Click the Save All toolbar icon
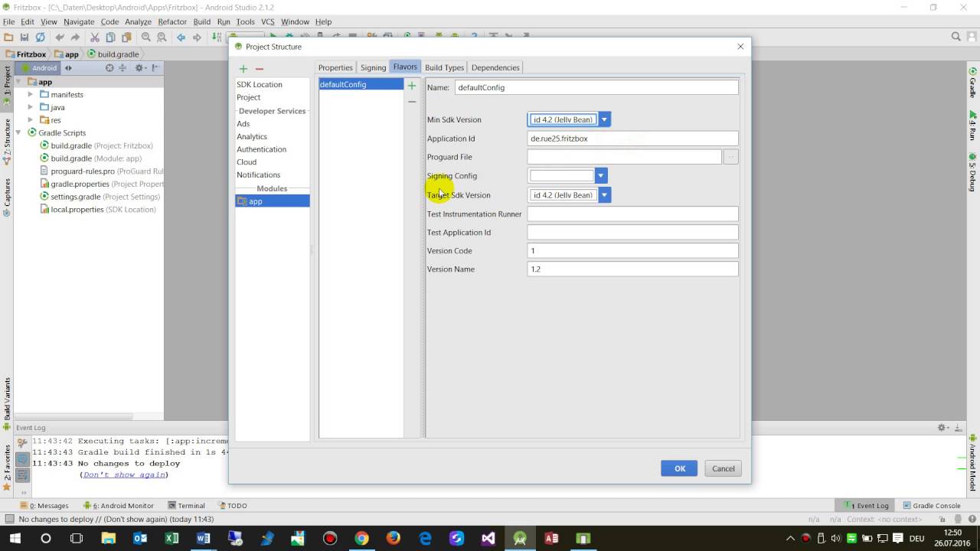The height and width of the screenshot is (551, 980). click(24, 37)
